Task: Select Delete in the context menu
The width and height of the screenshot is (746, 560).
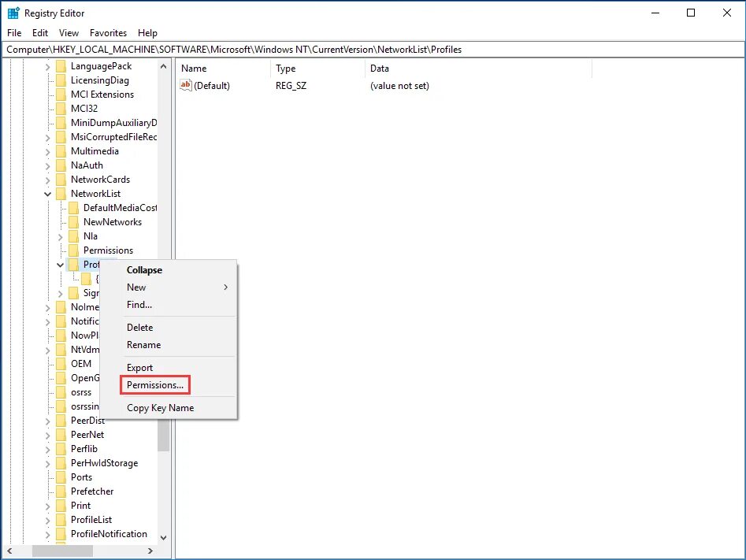Action: [140, 328]
